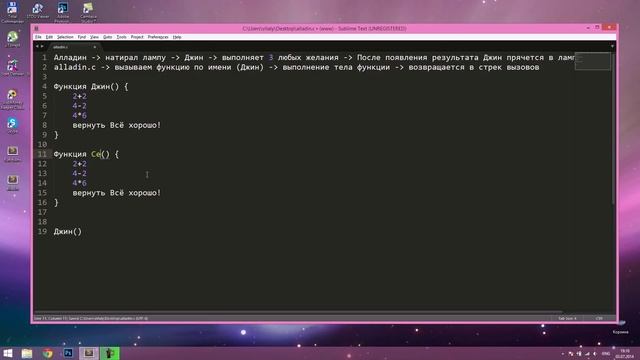Screen dimensions: 640x360
Task: Open Photoshop from the taskbar
Action: point(68,353)
